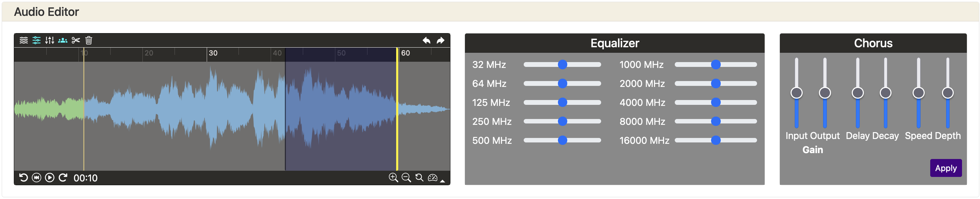Open the vertical mixer sliders tool
Screen dimensions: 980x199
point(49,40)
